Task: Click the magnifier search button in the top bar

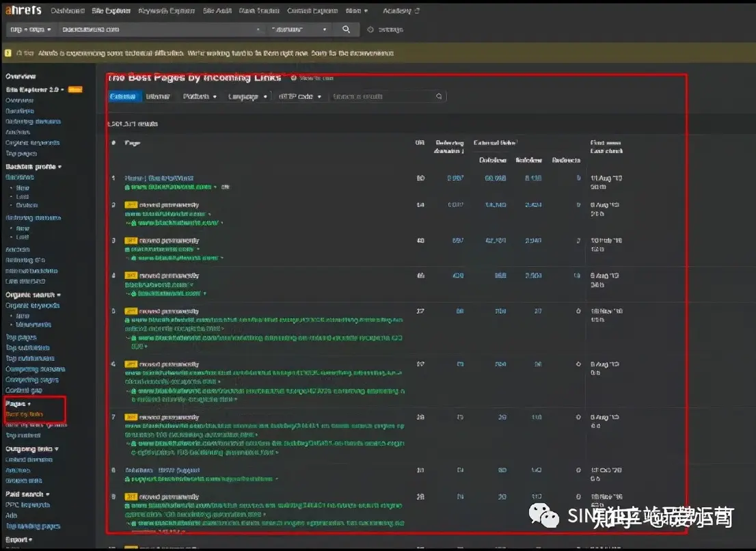Action: point(347,29)
